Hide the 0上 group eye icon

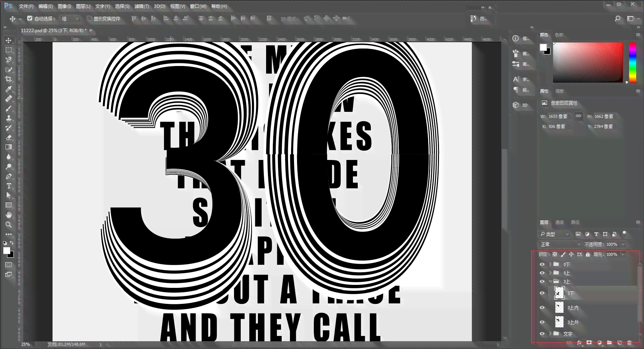pyautogui.click(x=542, y=273)
